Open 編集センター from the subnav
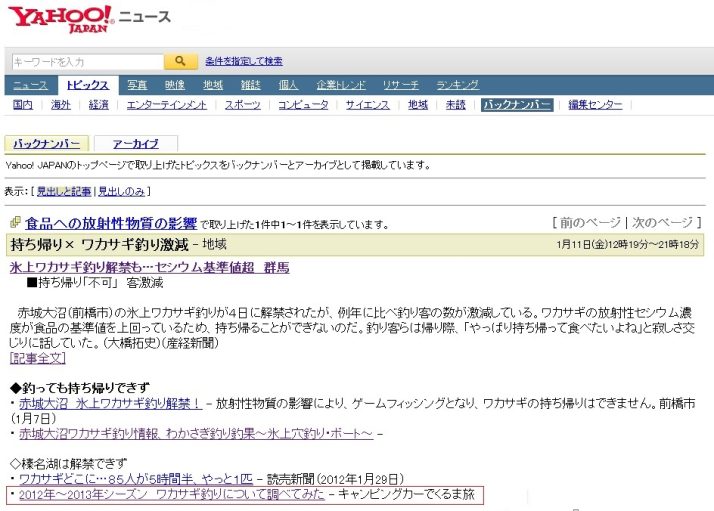 595,105
